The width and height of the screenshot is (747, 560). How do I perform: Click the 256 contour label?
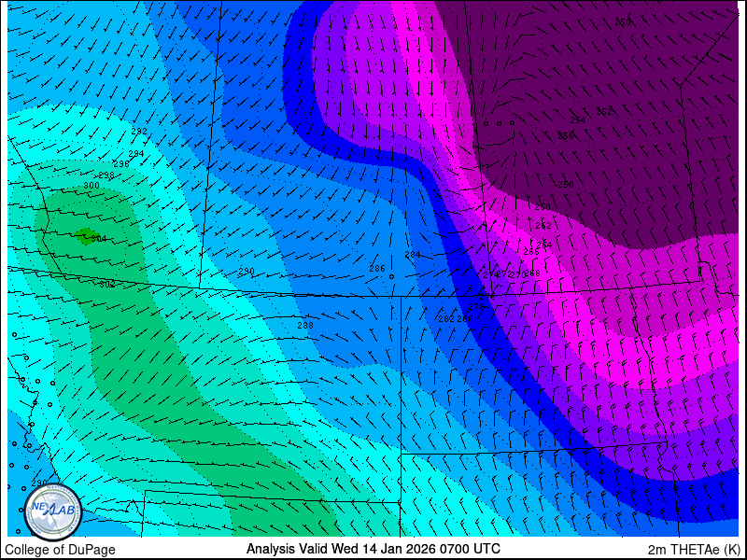click(x=566, y=135)
